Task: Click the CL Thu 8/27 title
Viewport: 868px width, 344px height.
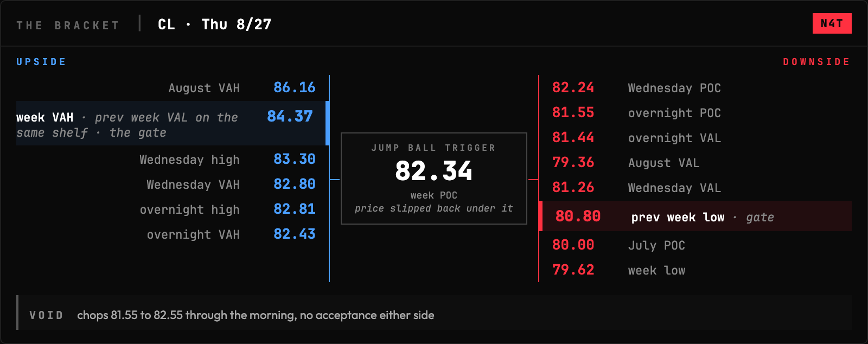Action: [214, 24]
